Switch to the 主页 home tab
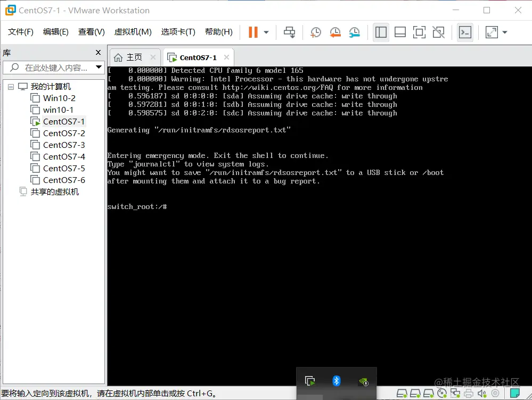The height and width of the screenshot is (400, 532). 134,57
